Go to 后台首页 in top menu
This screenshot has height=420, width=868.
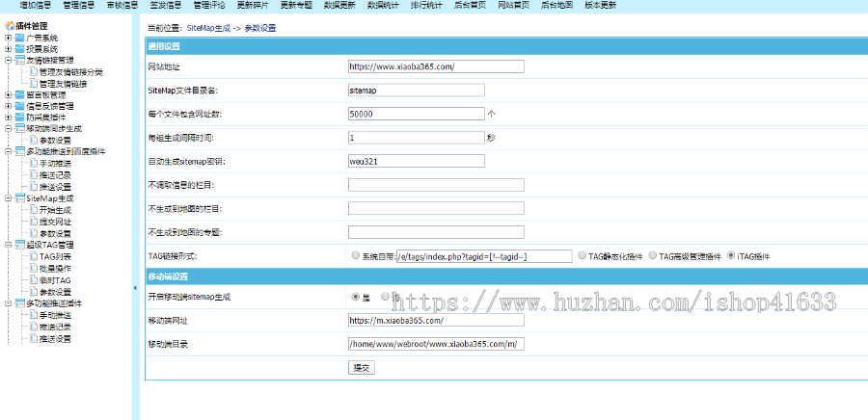(x=470, y=6)
